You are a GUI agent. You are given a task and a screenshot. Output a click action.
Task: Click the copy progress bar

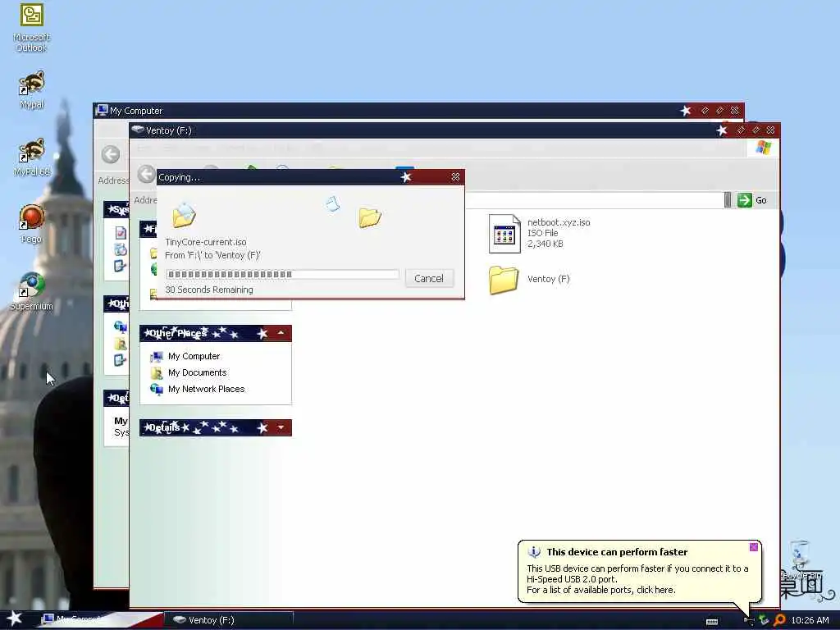pyautogui.click(x=282, y=274)
